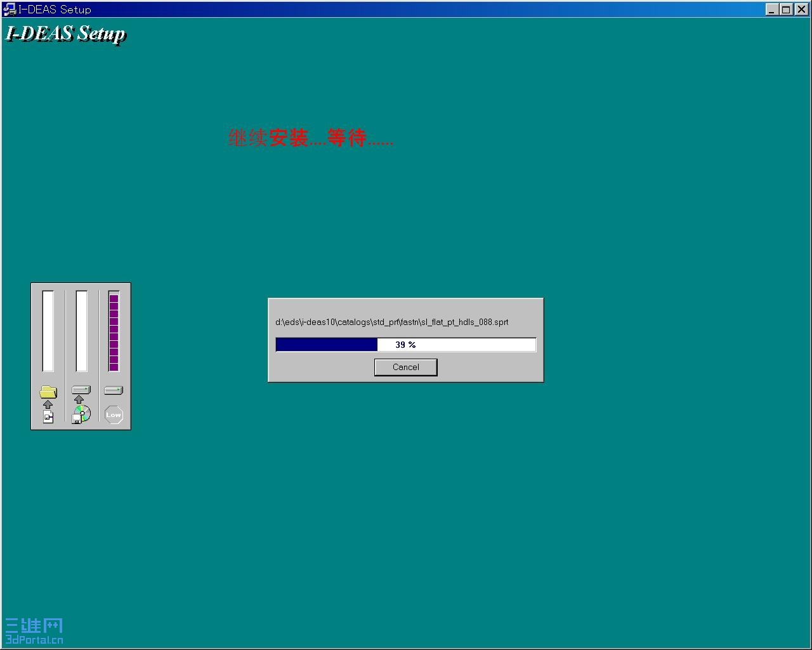Image resolution: width=812 pixels, height=650 pixels.
Task: Click the disk space drive icon above Low
Action: tap(114, 390)
